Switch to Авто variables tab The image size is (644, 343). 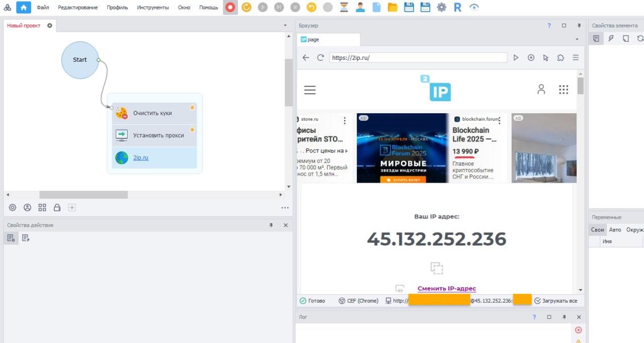pyautogui.click(x=615, y=230)
